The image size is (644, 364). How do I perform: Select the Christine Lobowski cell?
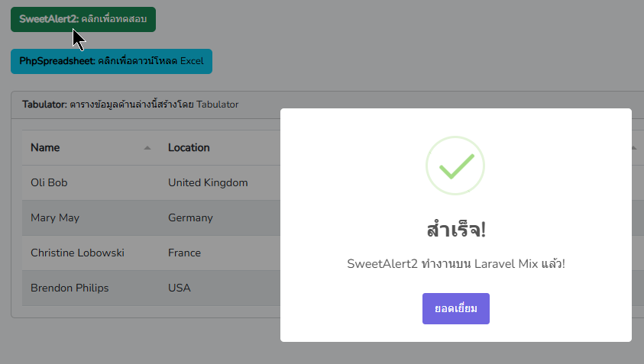(x=77, y=253)
